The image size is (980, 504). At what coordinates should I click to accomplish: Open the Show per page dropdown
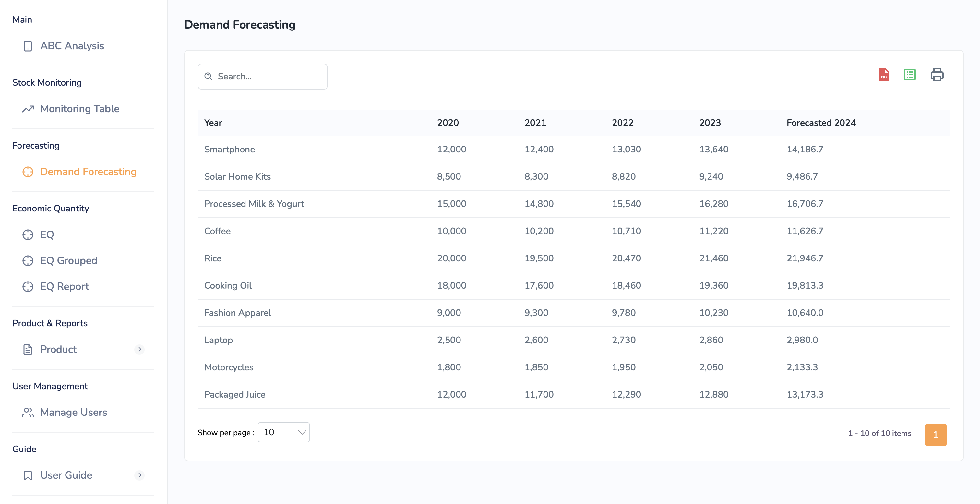(283, 432)
